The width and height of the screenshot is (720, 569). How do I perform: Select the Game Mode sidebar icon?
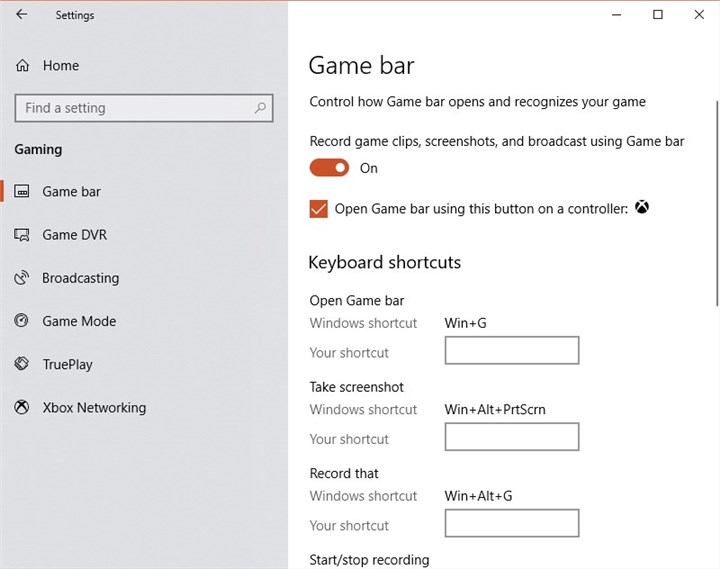(22, 321)
